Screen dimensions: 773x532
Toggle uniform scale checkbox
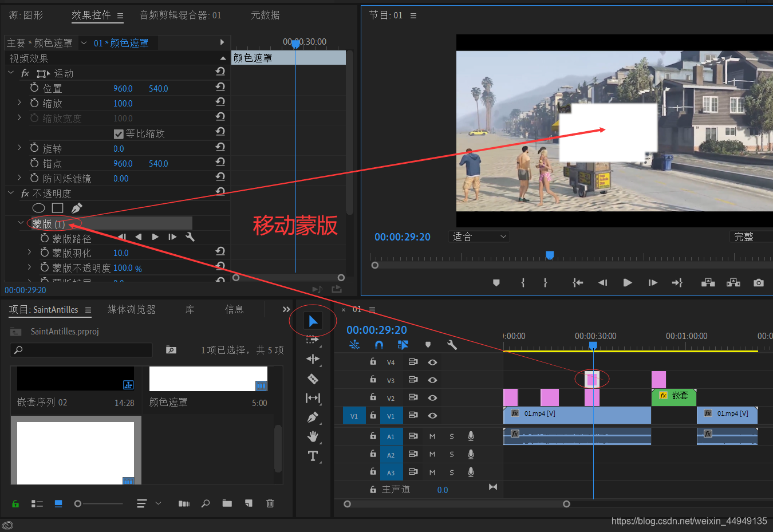click(119, 134)
